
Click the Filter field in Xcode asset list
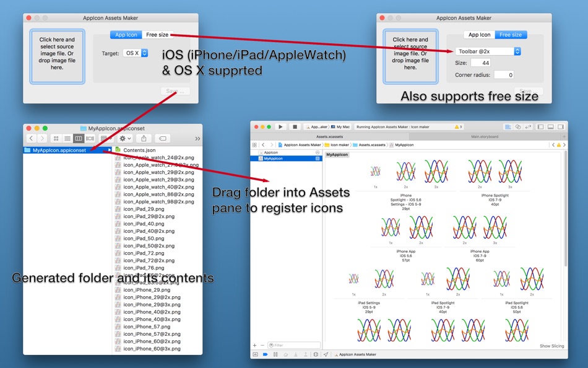pos(294,345)
